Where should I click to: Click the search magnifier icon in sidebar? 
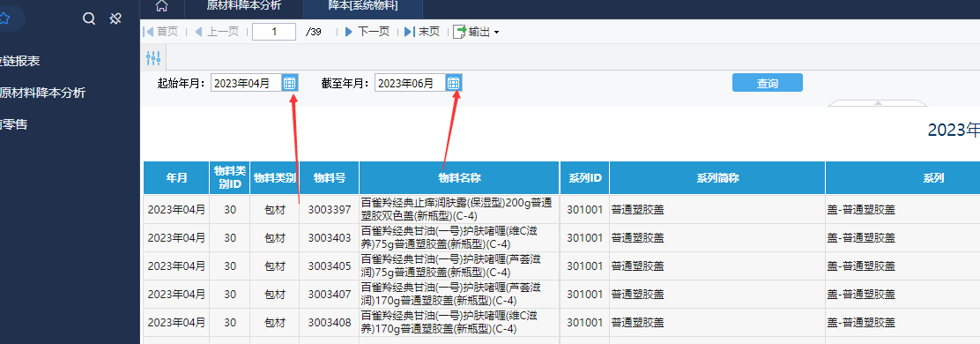tap(89, 19)
